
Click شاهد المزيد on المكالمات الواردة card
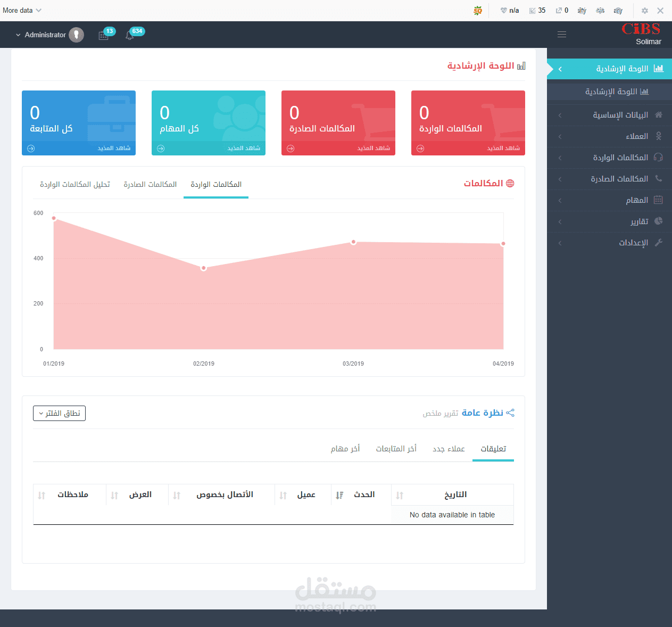click(503, 148)
